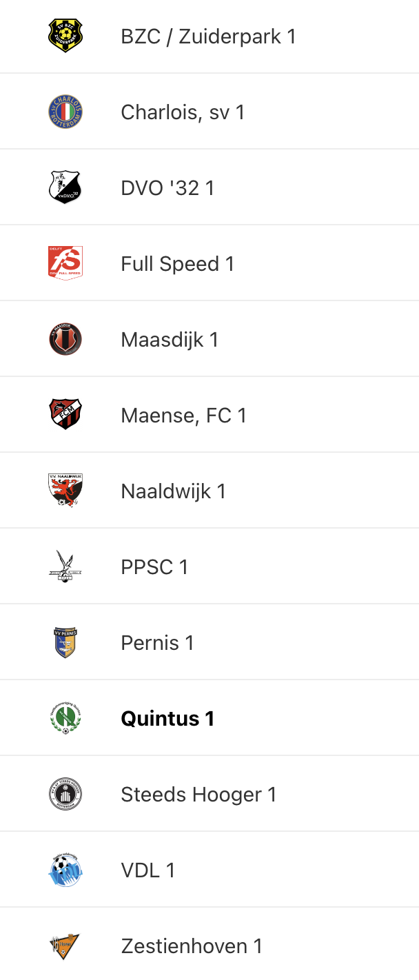The width and height of the screenshot is (419, 980).
Task: Click the Charlois Rotterdam club logo
Action: 65,112
